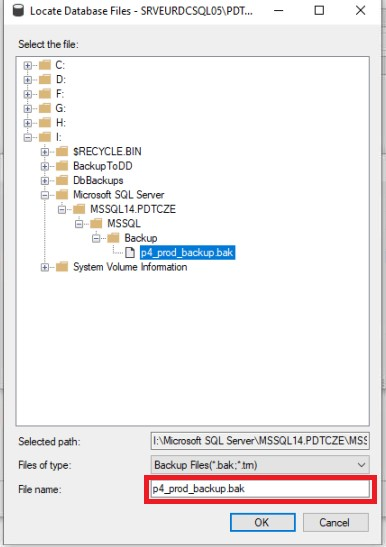386x547 pixels.
Task: Select the MSSQL folder in the tree
Action: coord(124,224)
